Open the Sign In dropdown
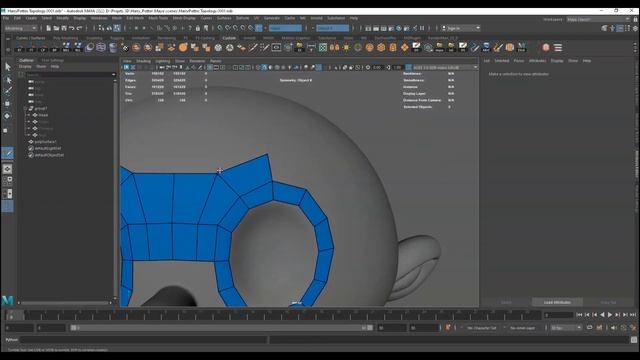This screenshot has width=640, height=360. pyautogui.click(x=461, y=28)
